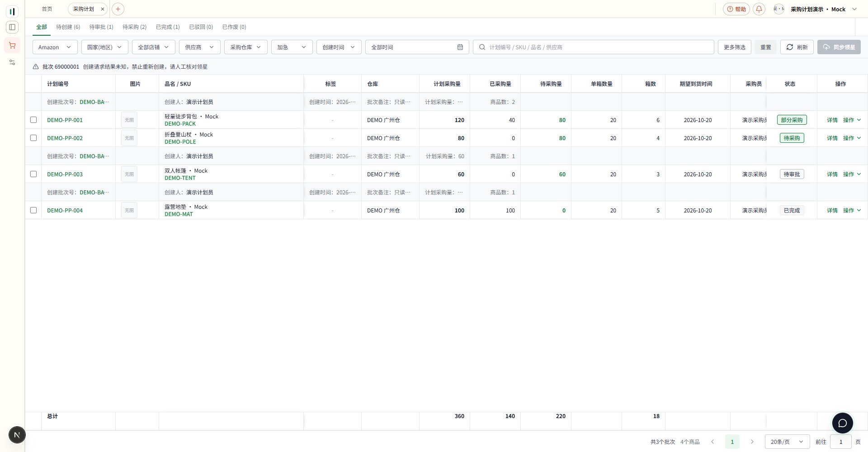The width and height of the screenshot is (868, 452).
Task: Open the chat support bubble
Action: pyautogui.click(x=843, y=423)
